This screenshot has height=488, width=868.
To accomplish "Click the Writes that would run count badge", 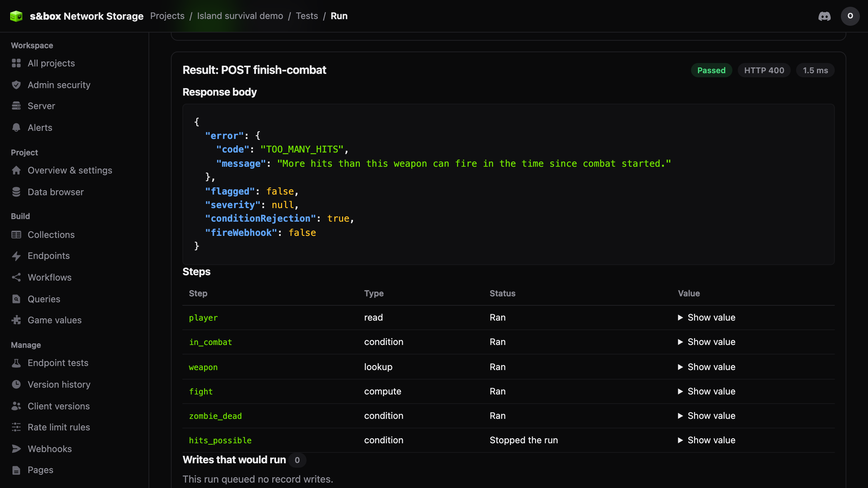I will click(297, 460).
